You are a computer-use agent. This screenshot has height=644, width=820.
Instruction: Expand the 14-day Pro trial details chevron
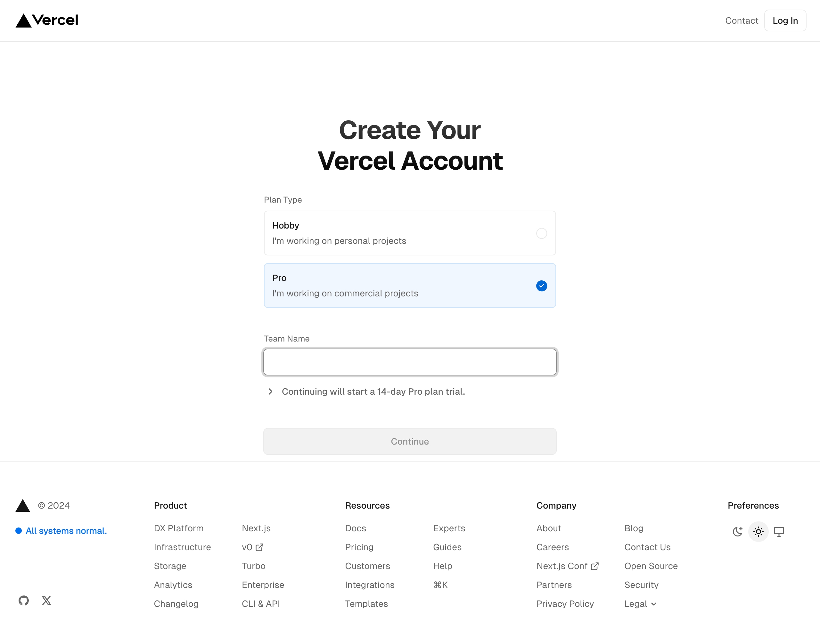coord(270,391)
